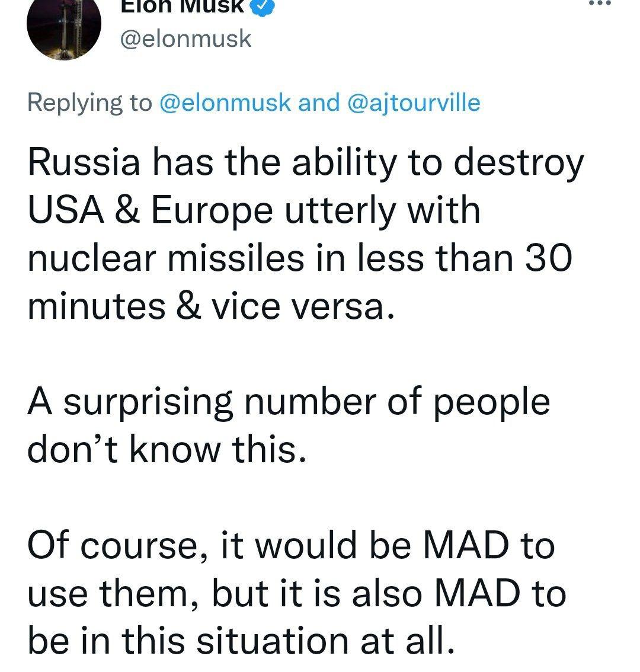This screenshot has width=640, height=672.
Task: Click the gray 'Replying to' label
Action: click(x=89, y=103)
